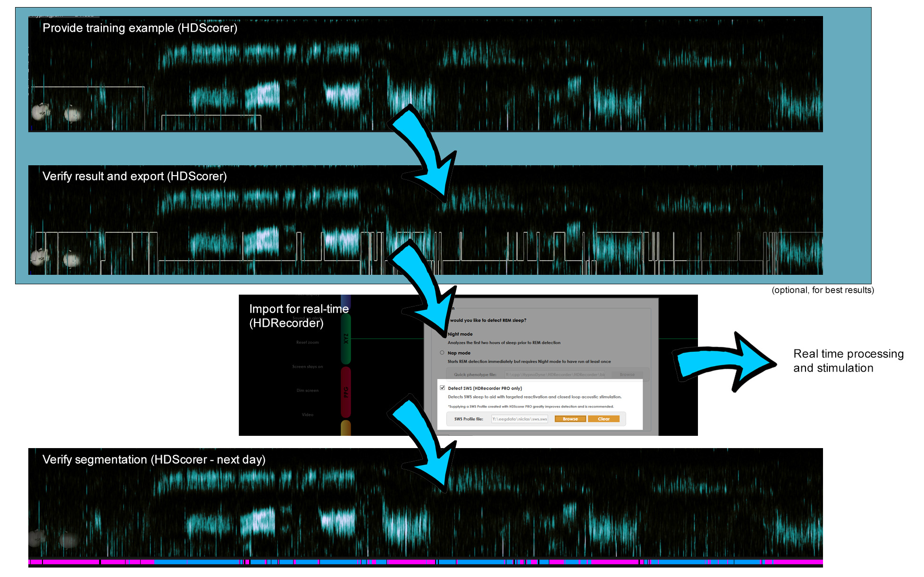Screen dimensions: 924x577
Task: Click the SWS Profile file path field
Action: [519, 419]
